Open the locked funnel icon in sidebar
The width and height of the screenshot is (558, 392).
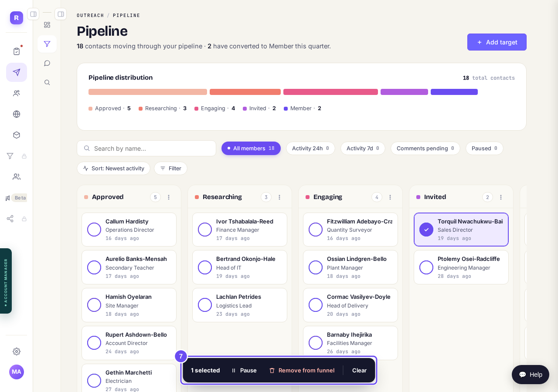10,156
